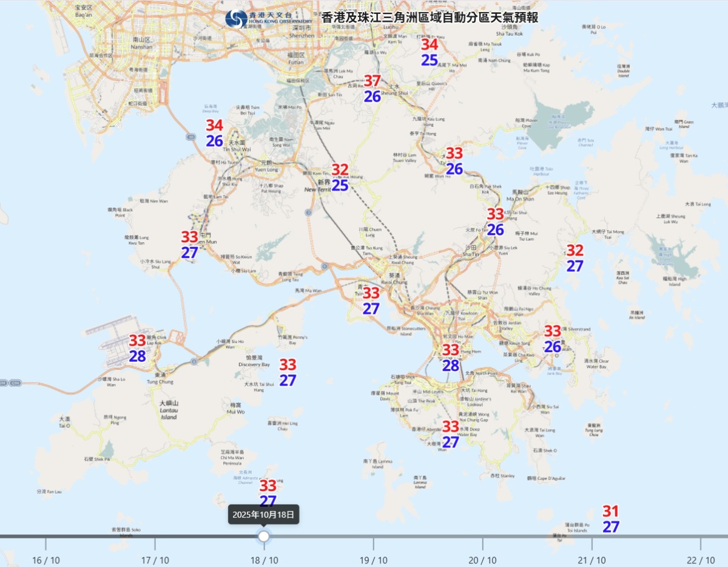Click the 33/27 marker next to Discovery Bay

pyautogui.click(x=288, y=373)
